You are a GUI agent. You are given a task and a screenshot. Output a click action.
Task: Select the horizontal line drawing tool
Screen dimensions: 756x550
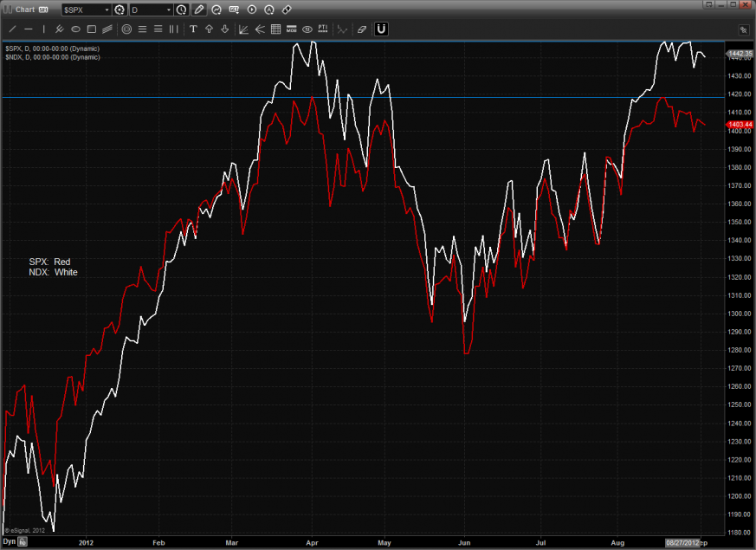pyautogui.click(x=29, y=29)
